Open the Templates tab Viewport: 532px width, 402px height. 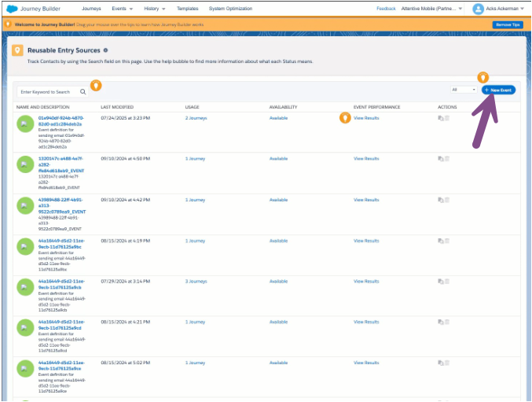187,9
